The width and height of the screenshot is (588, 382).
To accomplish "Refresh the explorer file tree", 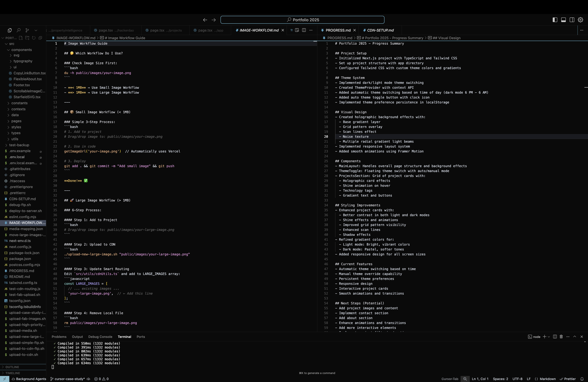I will (34, 38).
